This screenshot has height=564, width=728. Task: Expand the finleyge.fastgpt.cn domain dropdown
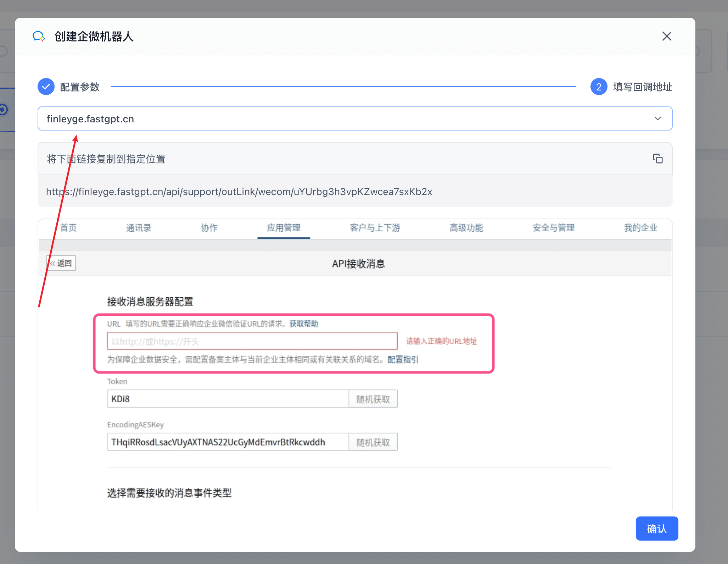tap(658, 118)
